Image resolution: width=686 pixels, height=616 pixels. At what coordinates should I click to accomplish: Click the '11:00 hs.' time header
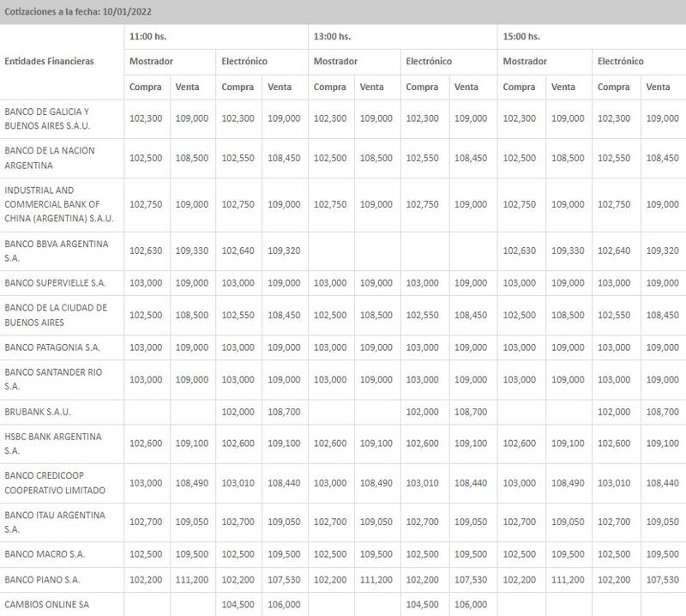pyautogui.click(x=148, y=36)
